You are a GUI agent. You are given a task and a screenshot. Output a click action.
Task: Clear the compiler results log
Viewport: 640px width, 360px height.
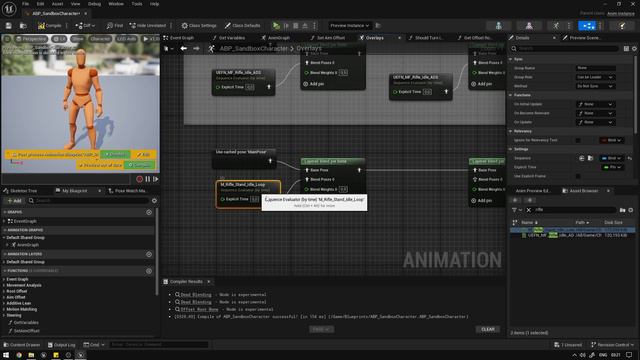click(488, 329)
